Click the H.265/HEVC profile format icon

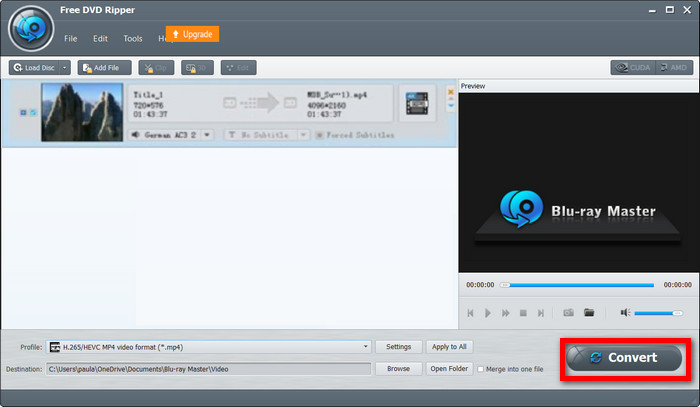tap(55, 347)
